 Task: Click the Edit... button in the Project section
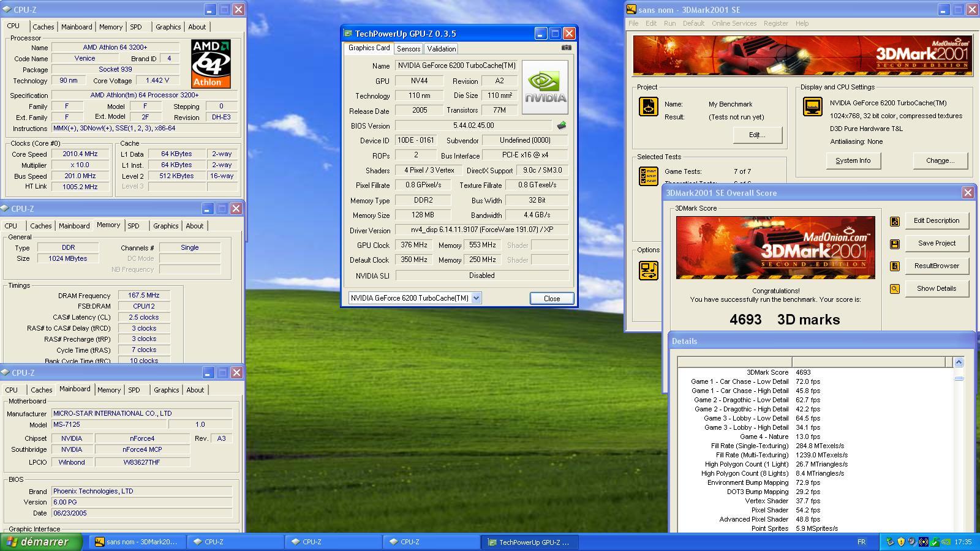[x=756, y=135]
